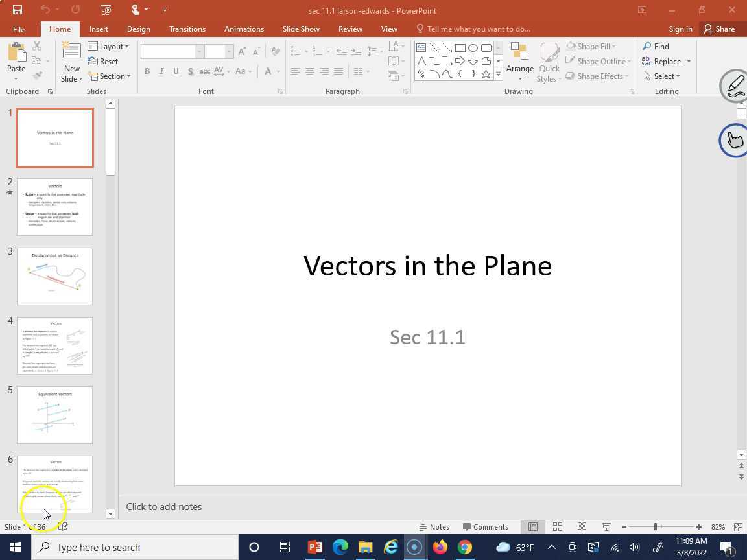This screenshot has width=747, height=560.
Task: Toggle the Notes pane in status bar
Action: [x=434, y=527]
